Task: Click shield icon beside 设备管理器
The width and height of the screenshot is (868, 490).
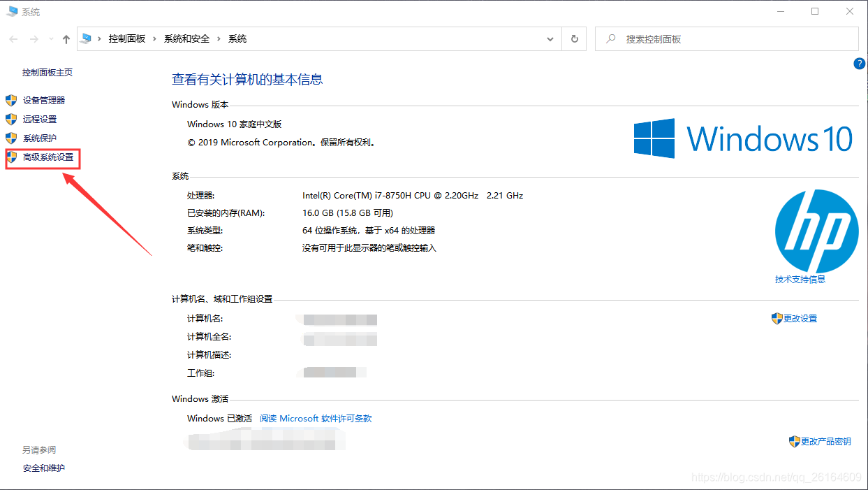Action: click(x=11, y=101)
